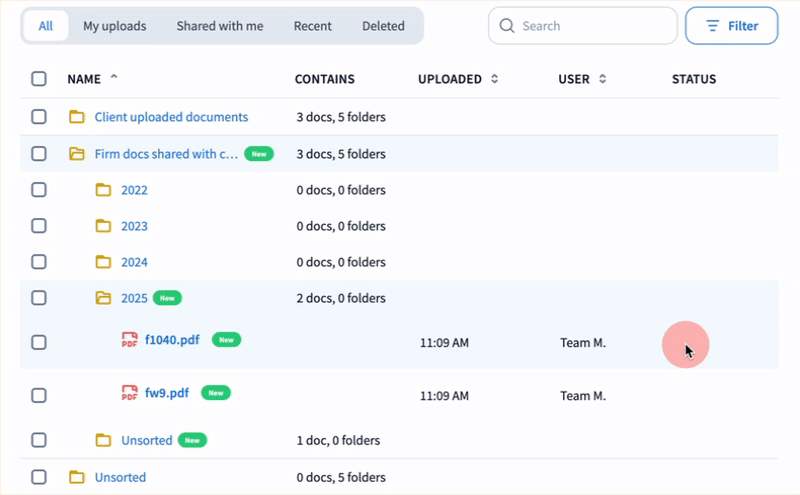Click the folder icon next to 2024

tap(103, 262)
